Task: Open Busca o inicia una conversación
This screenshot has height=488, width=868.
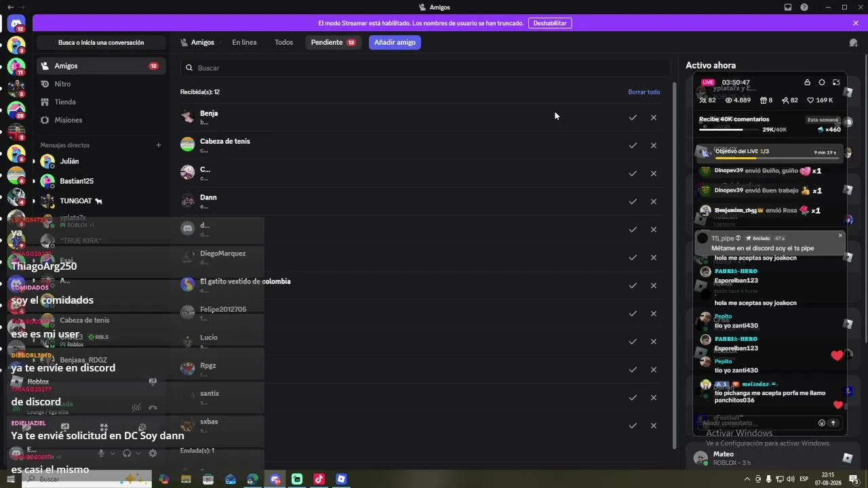Action: click(x=101, y=43)
